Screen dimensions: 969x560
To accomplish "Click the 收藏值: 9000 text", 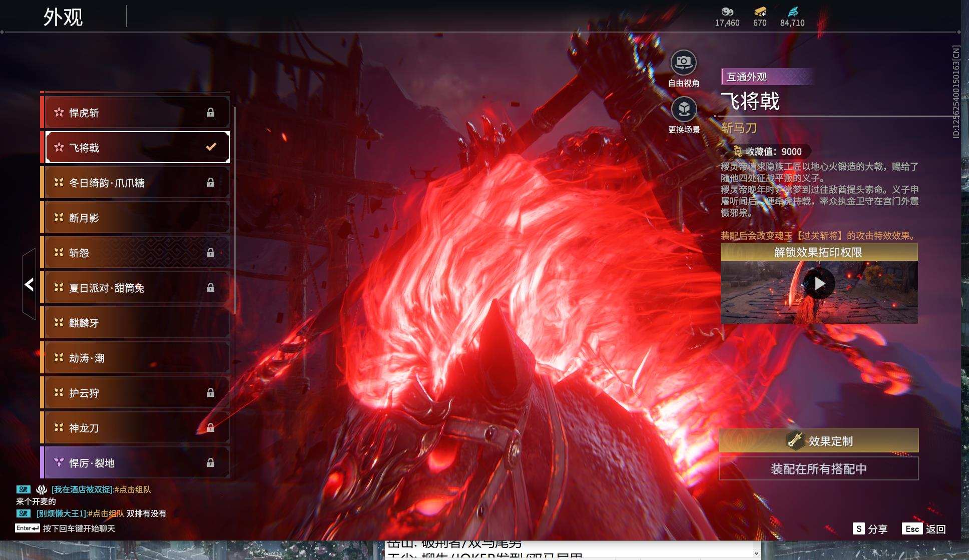I will [x=774, y=152].
